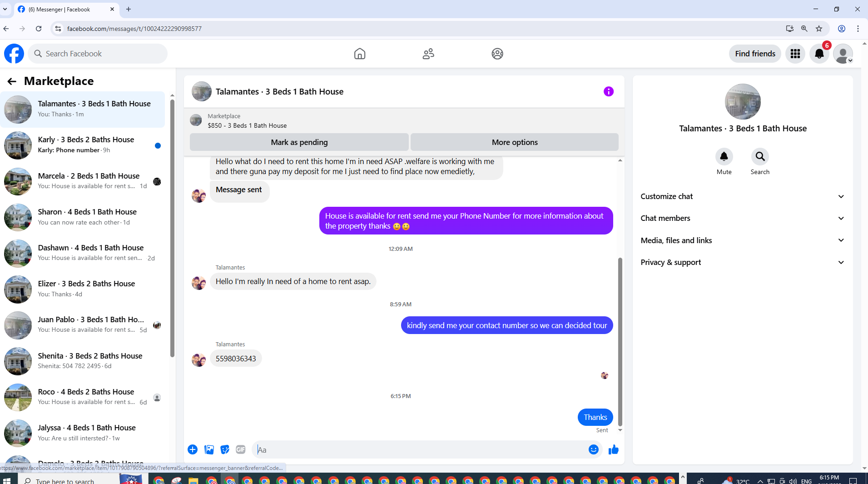Image resolution: width=868 pixels, height=484 pixels.
Task: Open the Talamantes listing profile picture
Action: click(743, 101)
